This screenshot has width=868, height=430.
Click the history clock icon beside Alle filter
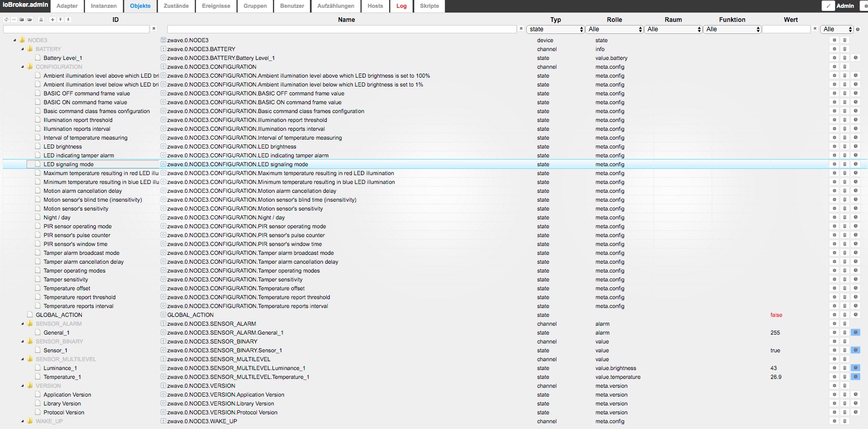pyautogui.click(x=858, y=29)
